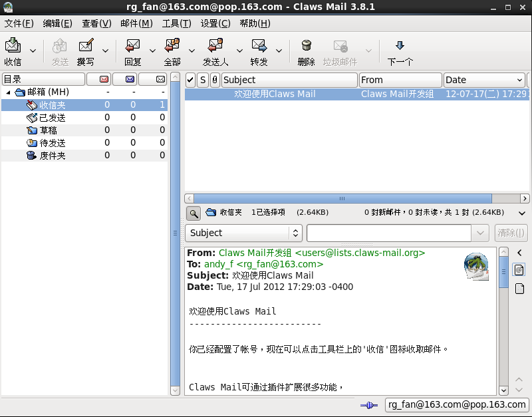Select the 已发送 sent folder

tap(84, 118)
